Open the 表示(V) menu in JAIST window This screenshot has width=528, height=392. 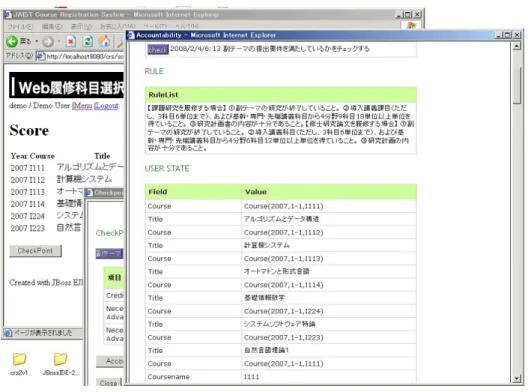(x=81, y=26)
